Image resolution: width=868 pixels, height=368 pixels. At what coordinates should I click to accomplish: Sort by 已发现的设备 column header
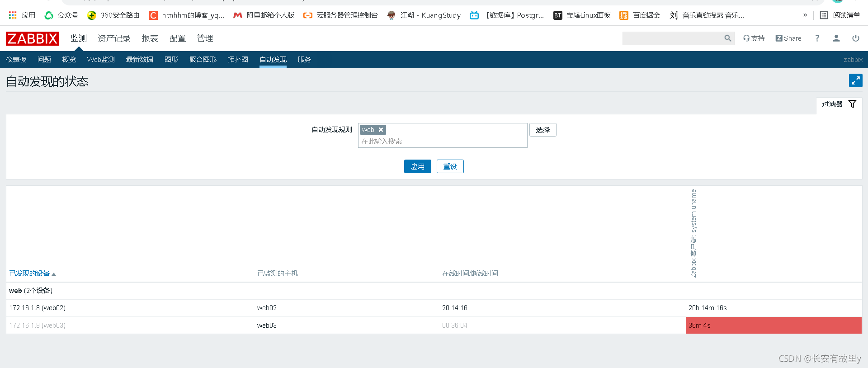32,274
